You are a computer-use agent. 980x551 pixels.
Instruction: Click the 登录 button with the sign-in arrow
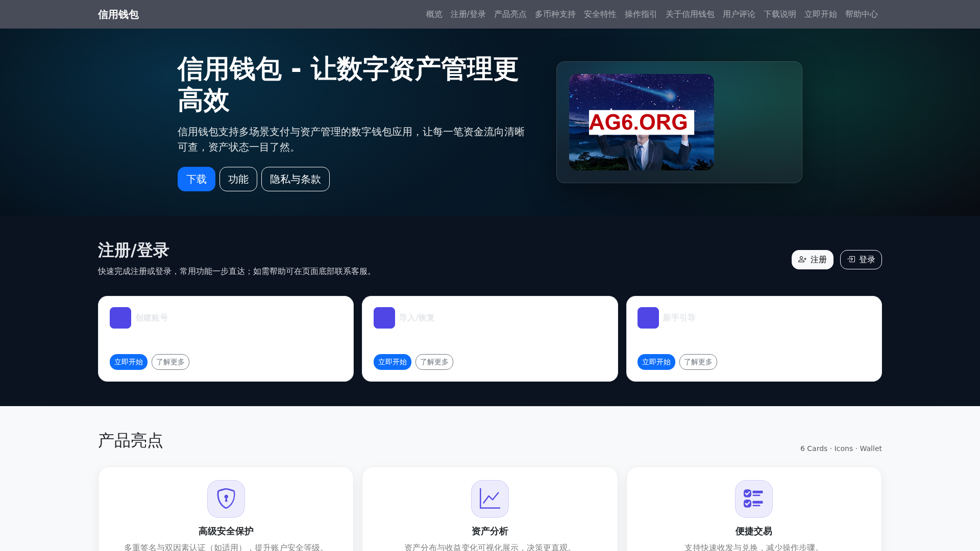[861, 260]
